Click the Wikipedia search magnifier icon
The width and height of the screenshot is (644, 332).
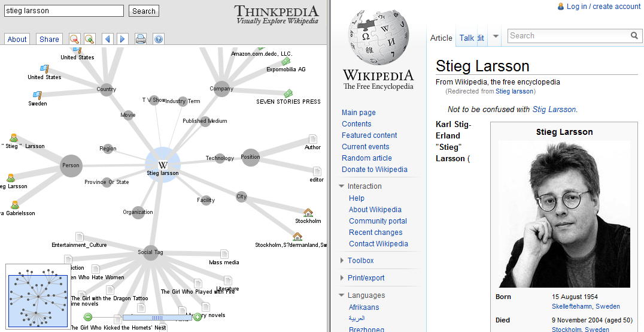click(634, 36)
